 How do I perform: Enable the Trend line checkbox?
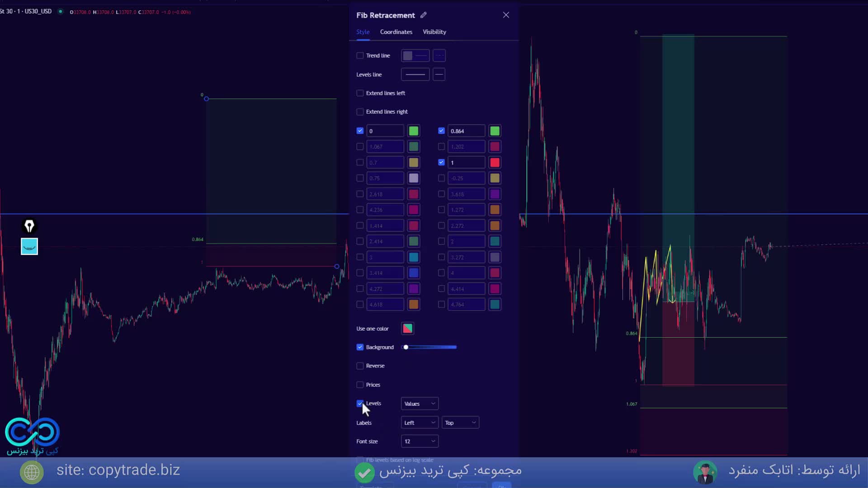360,56
